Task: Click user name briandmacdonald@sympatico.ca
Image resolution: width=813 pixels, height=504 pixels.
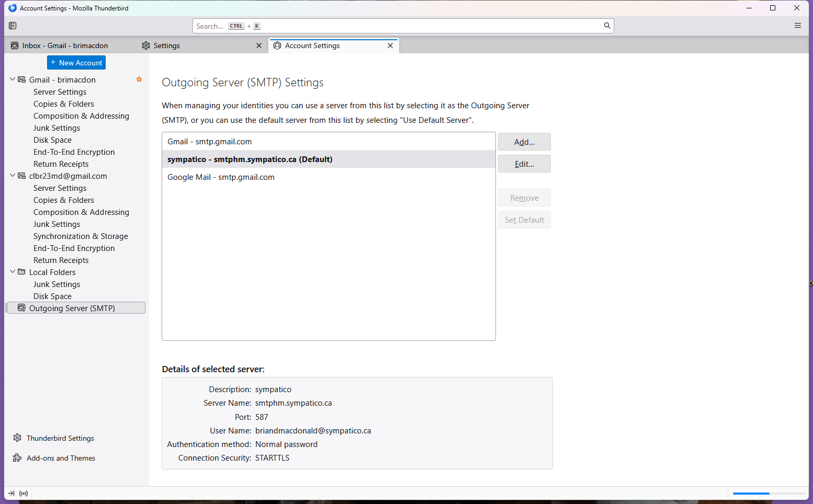Action: click(313, 431)
